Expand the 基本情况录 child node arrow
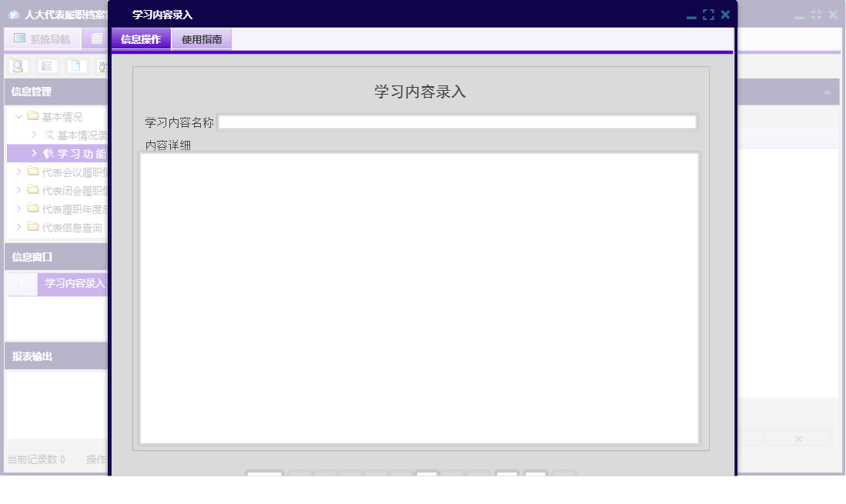 [x=34, y=135]
